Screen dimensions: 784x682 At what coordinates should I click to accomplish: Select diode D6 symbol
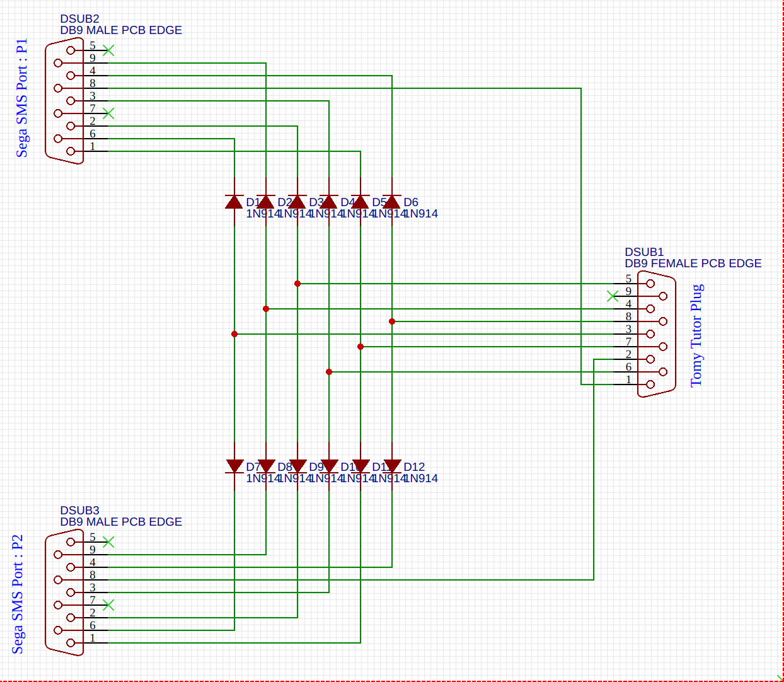pos(392,202)
